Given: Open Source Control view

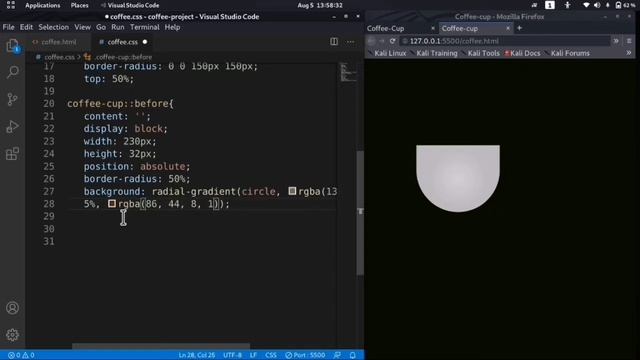Looking at the screenshot, I should coord(13,99).
